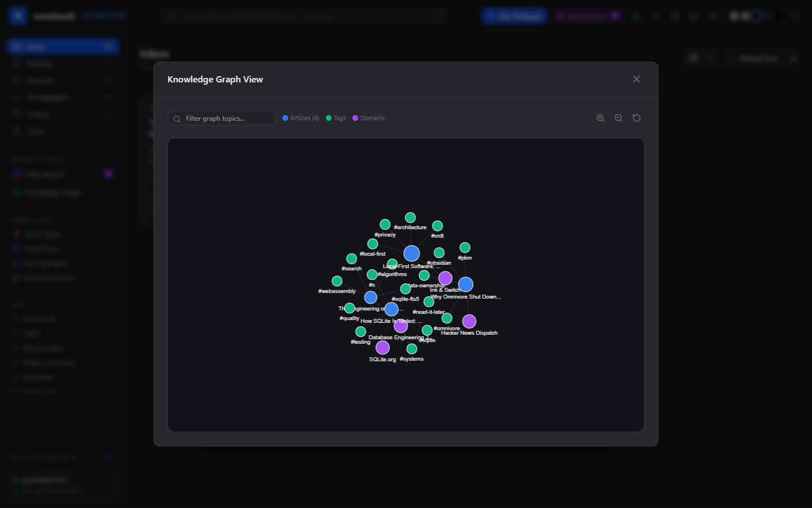The height and width of the screenshot is (508, 812).
Task: Toggle the Domains legend filter
Action: pos(369,118)
